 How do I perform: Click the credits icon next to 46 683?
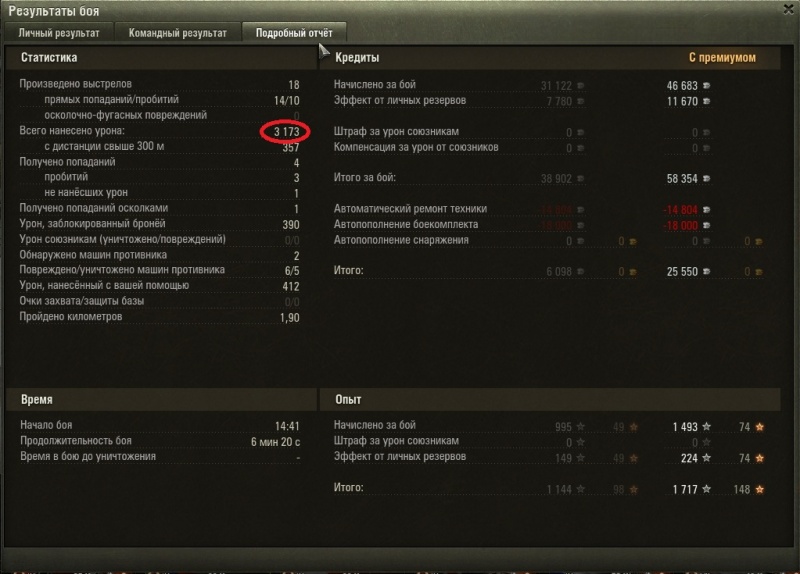click(x=707, y=86)
